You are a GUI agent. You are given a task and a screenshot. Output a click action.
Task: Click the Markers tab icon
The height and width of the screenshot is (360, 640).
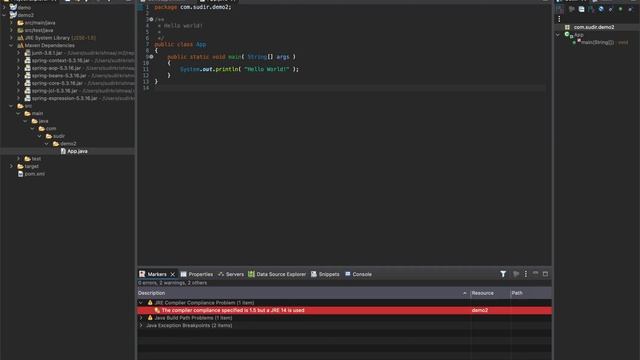(142, 274)
